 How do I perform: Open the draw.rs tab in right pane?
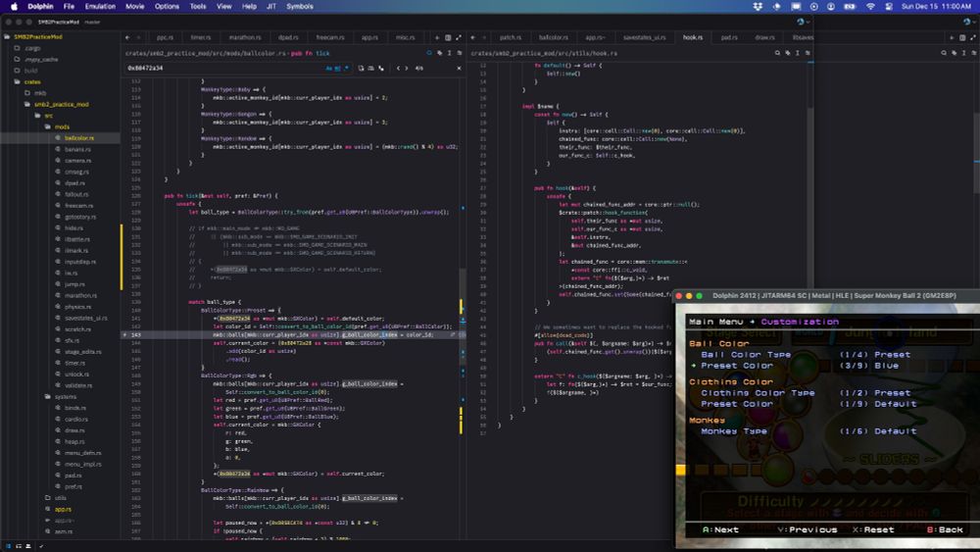click(x=764, y=37)
